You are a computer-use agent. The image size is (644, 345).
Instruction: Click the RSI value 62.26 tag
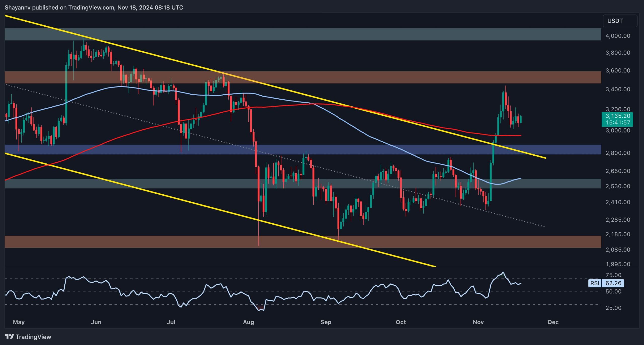click(x=613, y=283)
